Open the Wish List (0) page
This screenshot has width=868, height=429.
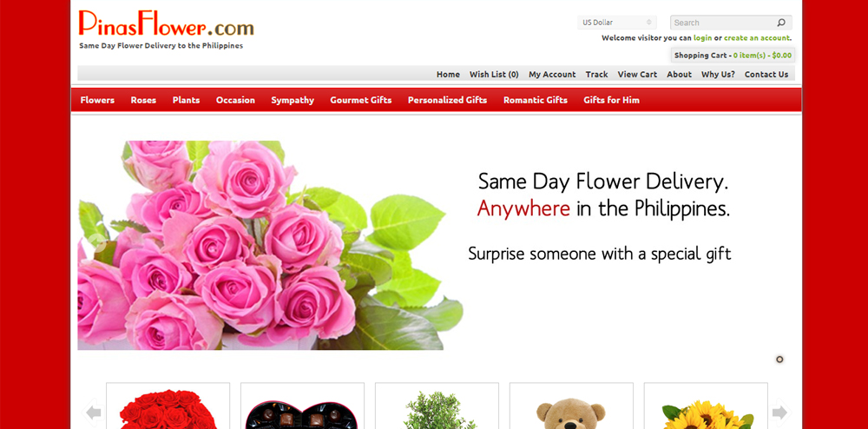tap(494, 74)
